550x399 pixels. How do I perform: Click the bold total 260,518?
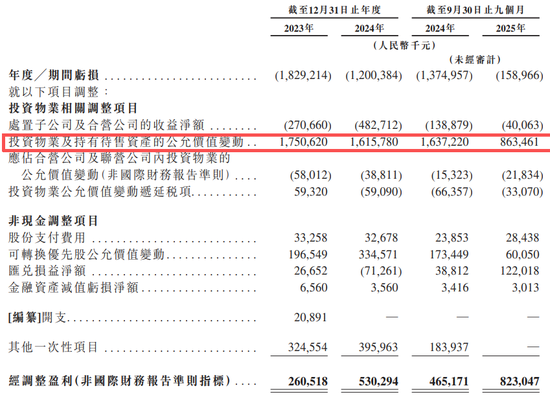[x=308, y=381]
